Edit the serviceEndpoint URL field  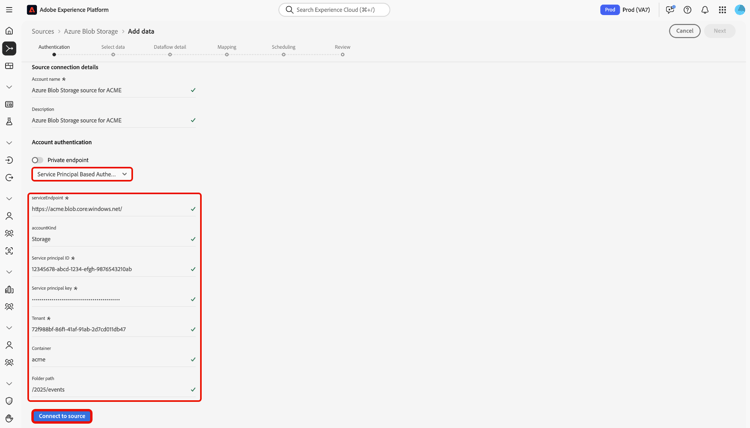(x=113, y=209)
